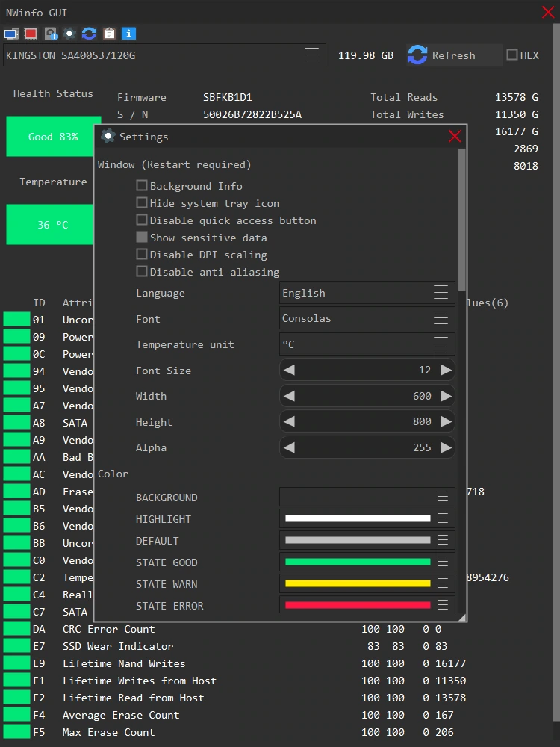Close the NWinfo GUI main window

pos(549,13)
